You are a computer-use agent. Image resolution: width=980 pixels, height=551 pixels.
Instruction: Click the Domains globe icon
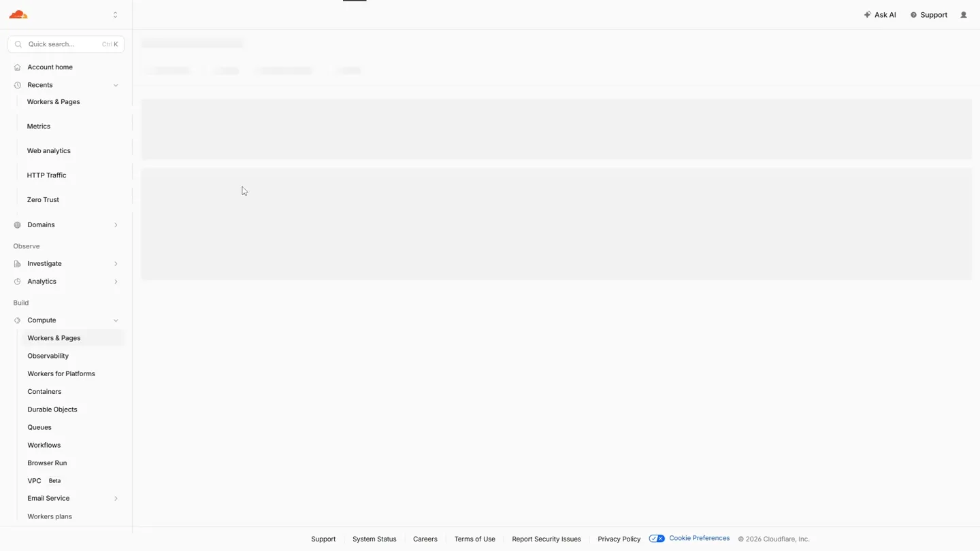pyautogui.click(x=18, y=225)
